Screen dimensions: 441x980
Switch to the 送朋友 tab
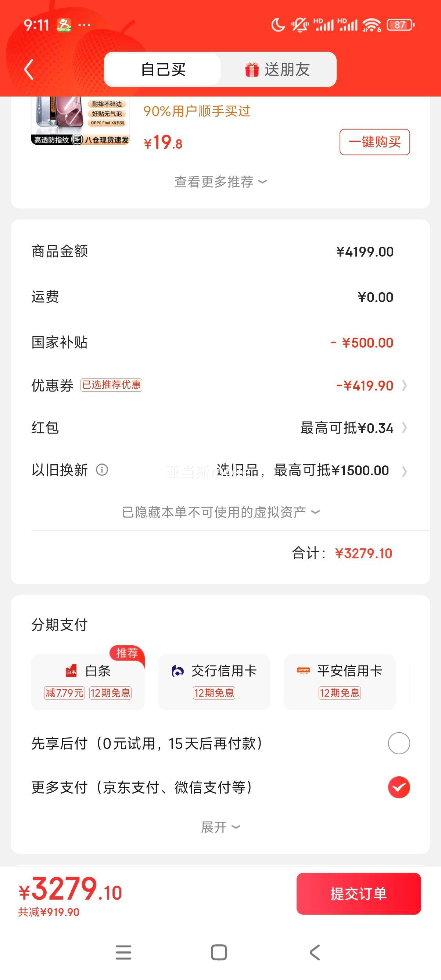278,69
